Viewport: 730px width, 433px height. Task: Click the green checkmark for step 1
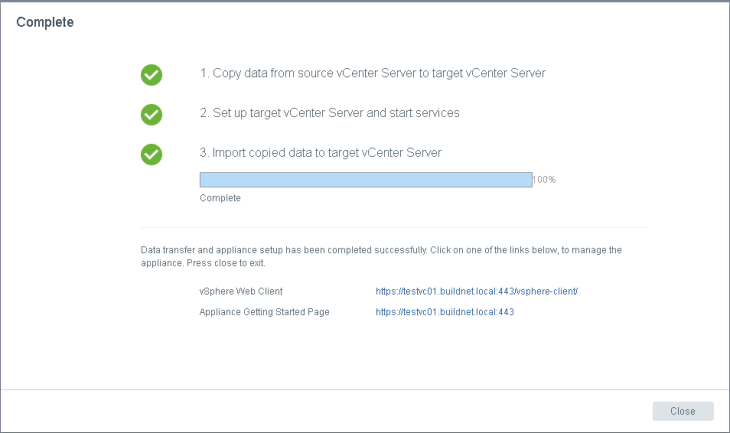151,75
